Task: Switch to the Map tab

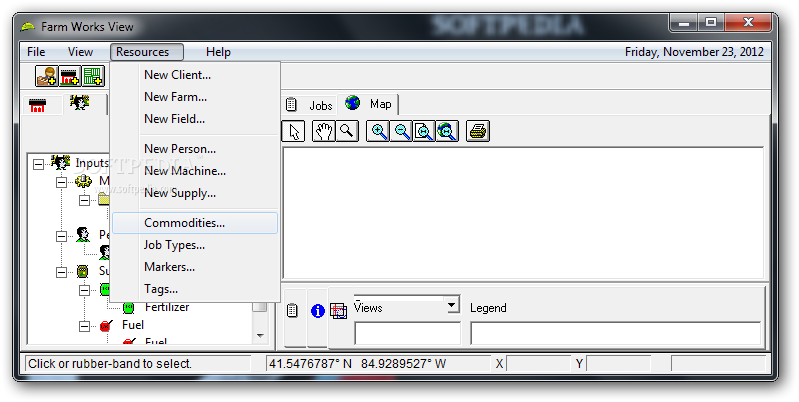Action: coord(368,104)
